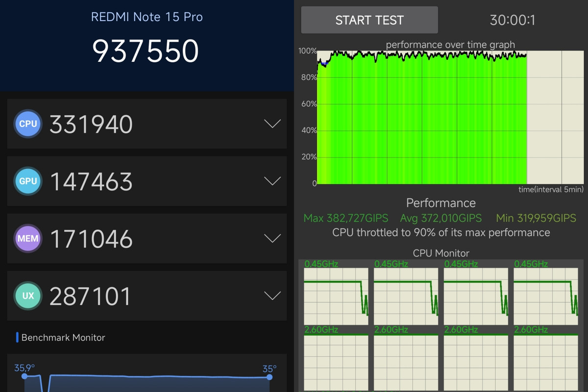The image size is (588, 392).
Task: Click the 100% axis label on graph
Action: click(307, 51)
